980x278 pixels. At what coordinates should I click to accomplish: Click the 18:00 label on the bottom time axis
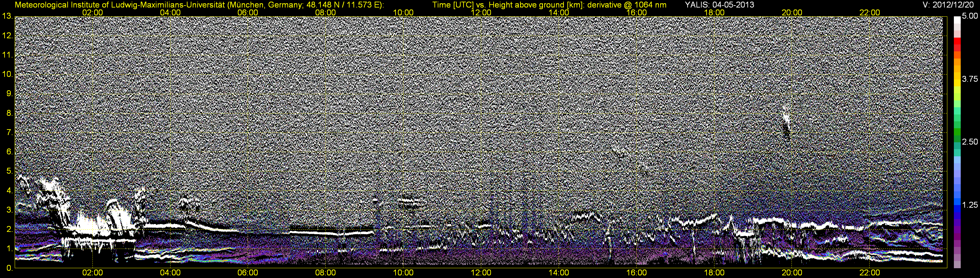[x=714, y=273]
